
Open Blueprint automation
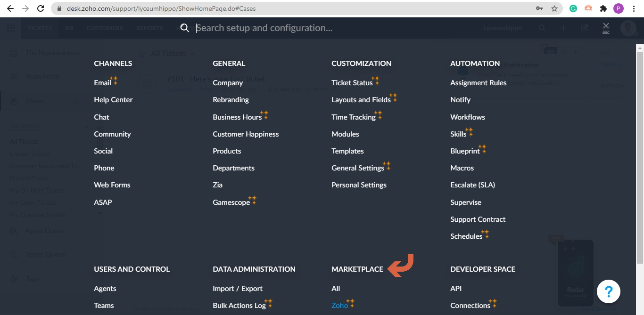pyautogui.click(x=465, y=151)
